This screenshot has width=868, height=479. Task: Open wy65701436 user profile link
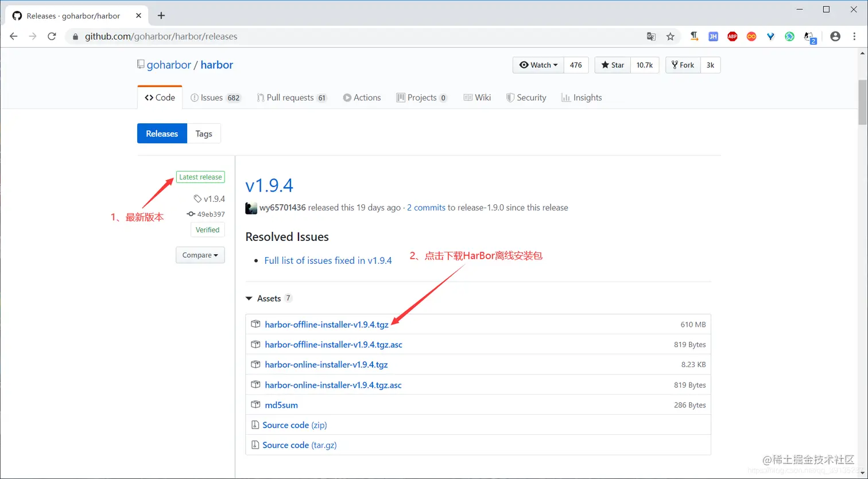coord(282,208)
